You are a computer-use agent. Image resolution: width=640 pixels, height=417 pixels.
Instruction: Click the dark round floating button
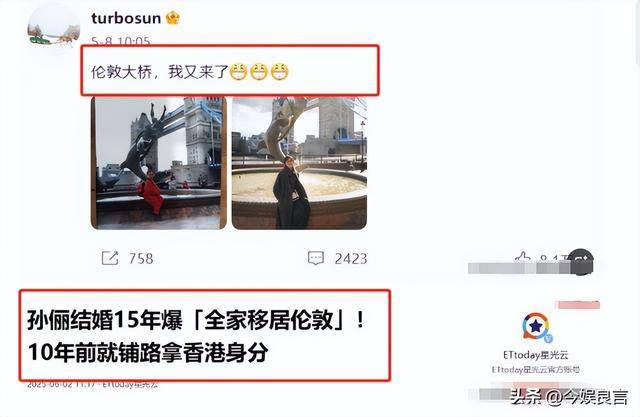coord(581,262)
